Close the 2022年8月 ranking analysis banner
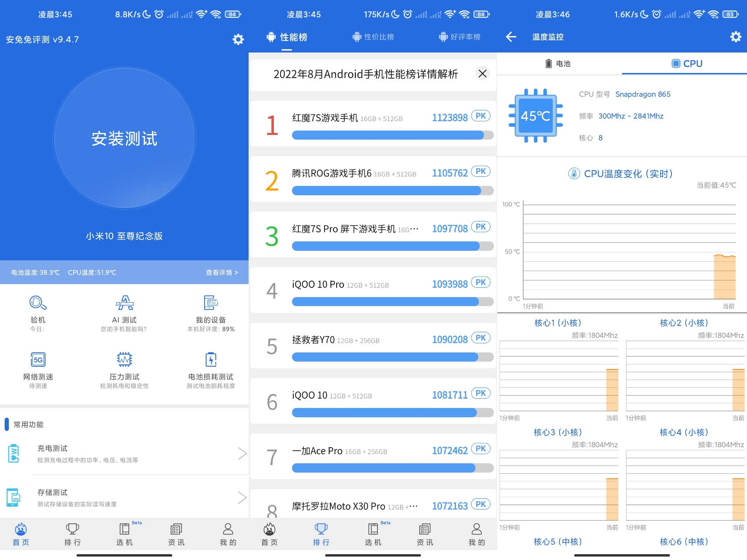 click(x=482, y=73)
